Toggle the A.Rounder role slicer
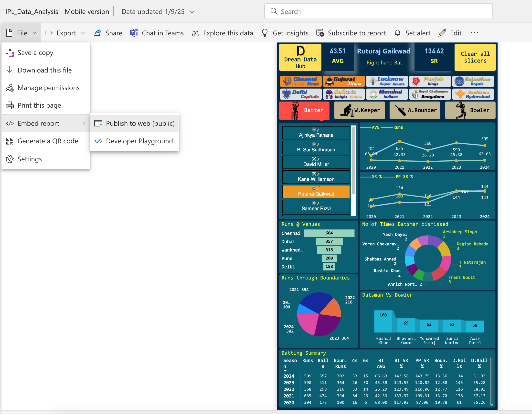The image size is (532, 414). coord(415,111)
